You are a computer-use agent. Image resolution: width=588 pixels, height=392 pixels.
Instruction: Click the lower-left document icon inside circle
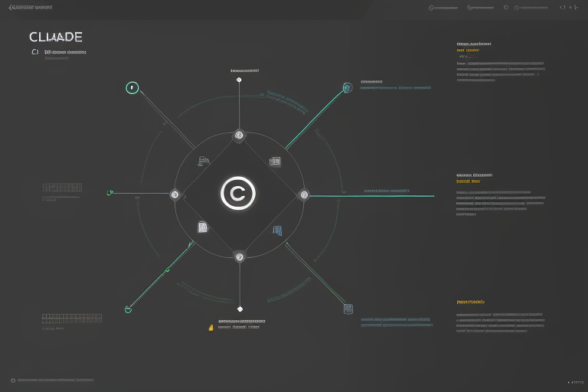(202, 227)
